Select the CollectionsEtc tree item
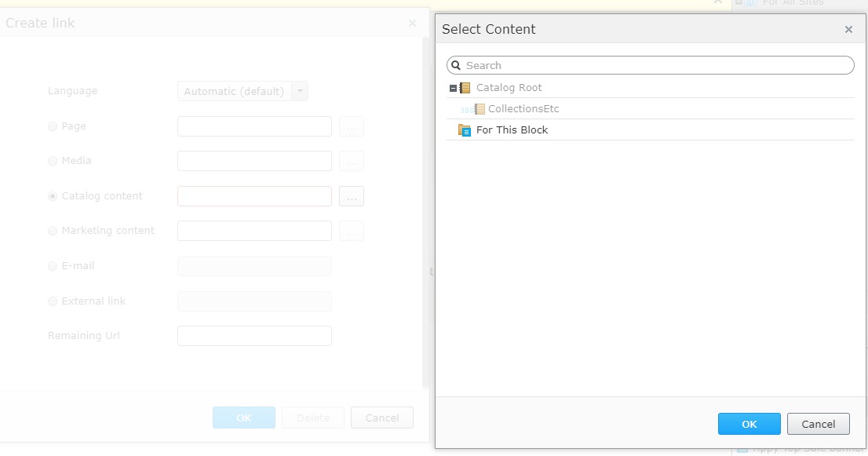This screenshot has width=868, height=456. pyautogui.click(x=523, y=109)
